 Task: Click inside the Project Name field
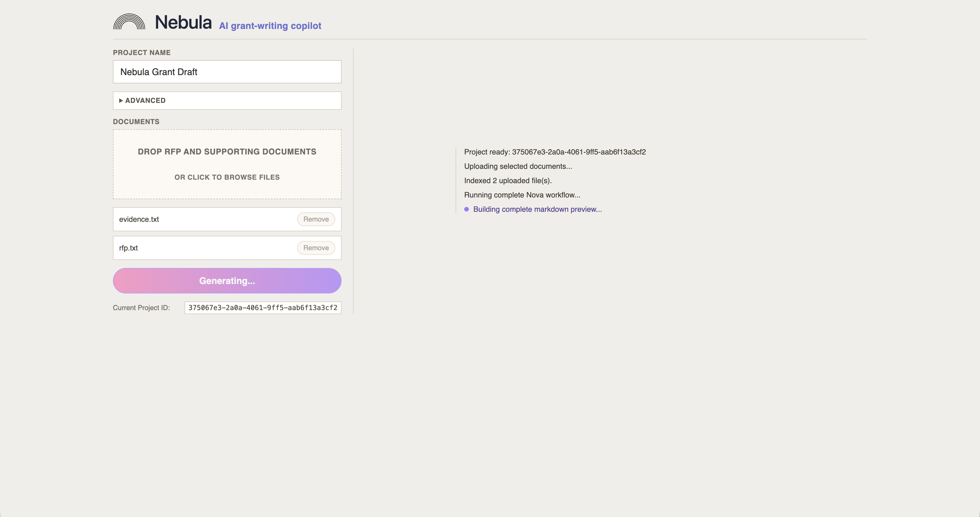coord(227,72)
